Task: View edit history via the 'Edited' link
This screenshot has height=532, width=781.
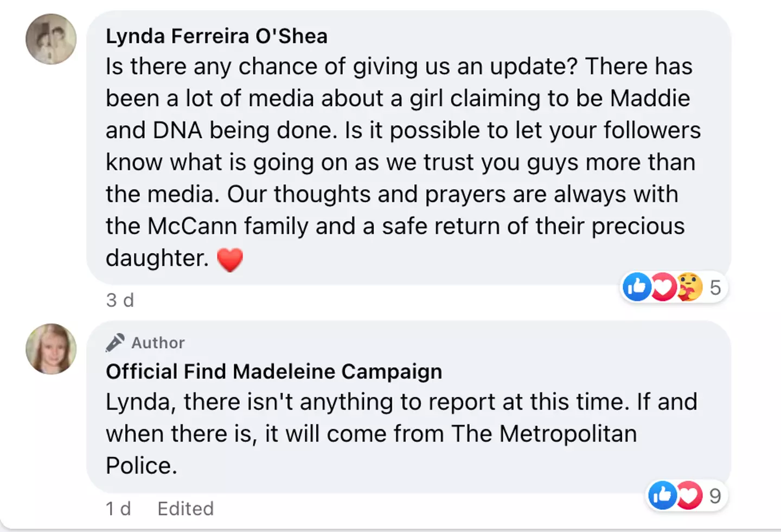Action: tap(185, 509)
